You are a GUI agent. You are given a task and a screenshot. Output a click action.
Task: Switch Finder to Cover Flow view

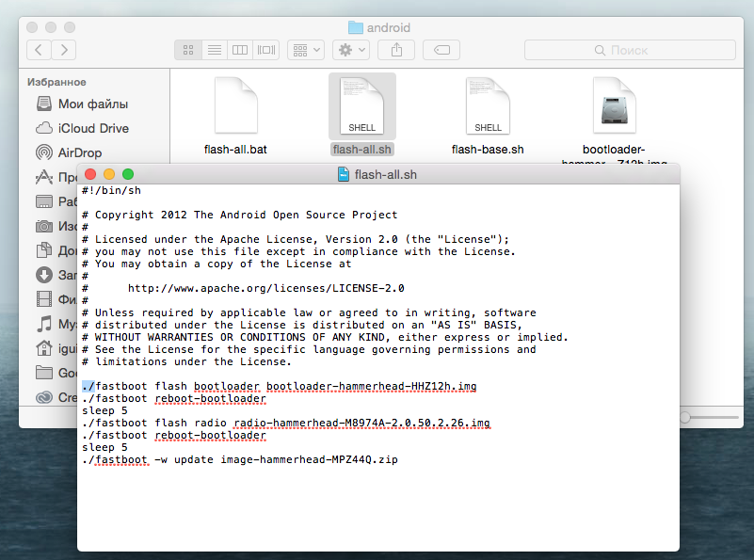coord(266,50)
